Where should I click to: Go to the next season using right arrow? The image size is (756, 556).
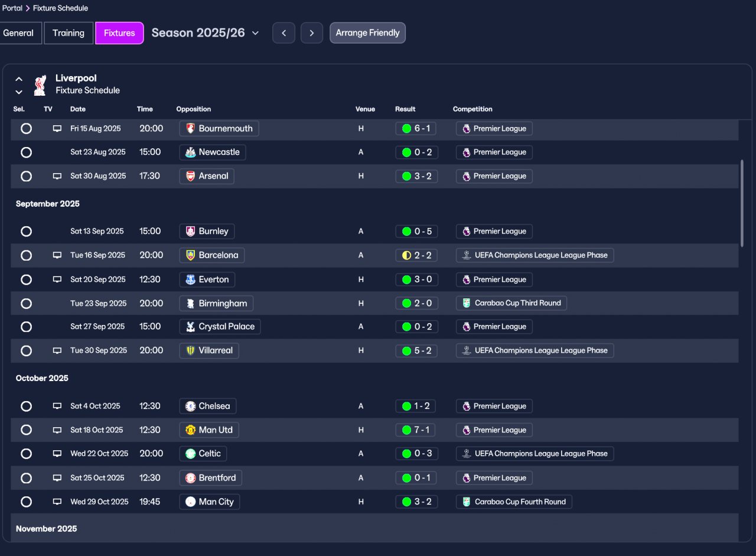[312, 33]
